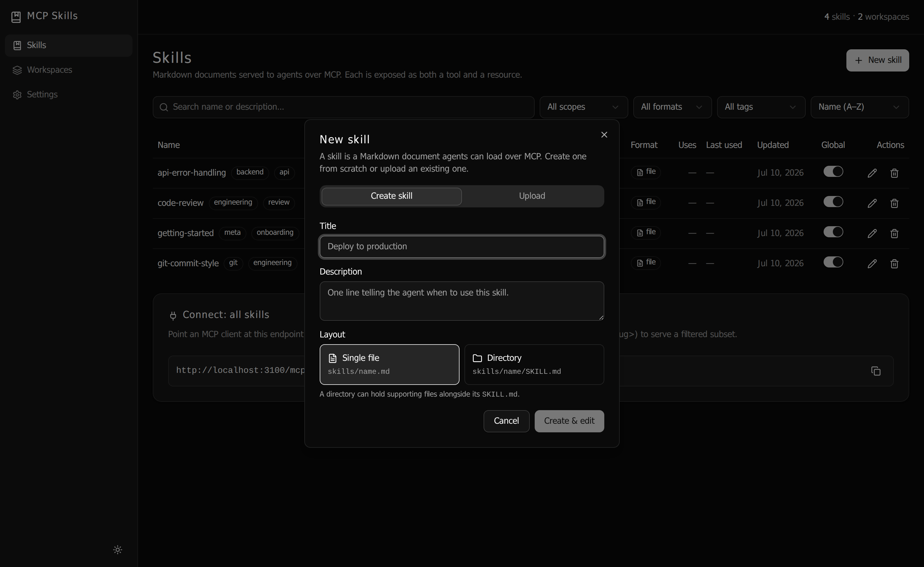Edit the git-commit-style skill pencil icon
Viewport: 924px width, 567px height.
872,264
